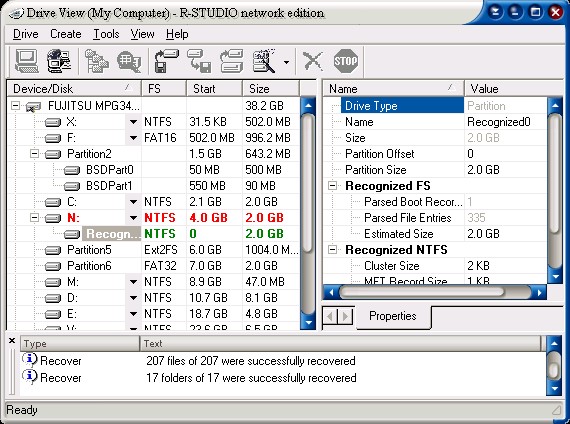The image size is (570, 424).
Task: Click the drive icon of BSDPart1
Action: (72, 186)
